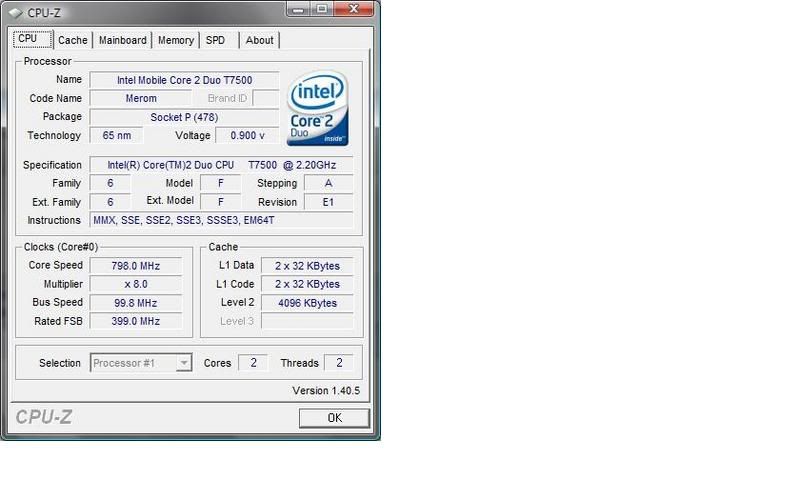Screen dimensions: 800x500
Task: Click the Model value F
Action: [x=220, y=183]
